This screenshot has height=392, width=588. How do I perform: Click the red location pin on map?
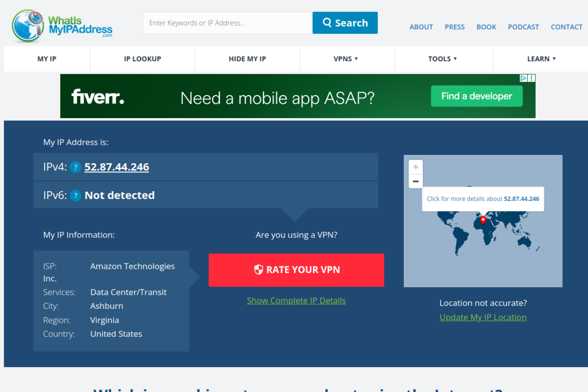click(x=483, y=220)
